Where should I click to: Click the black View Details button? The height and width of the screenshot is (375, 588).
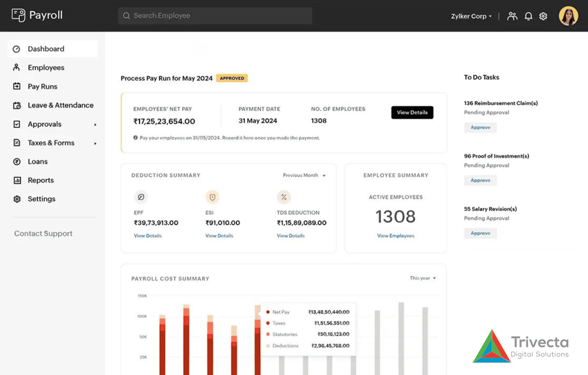pos(412,112)
